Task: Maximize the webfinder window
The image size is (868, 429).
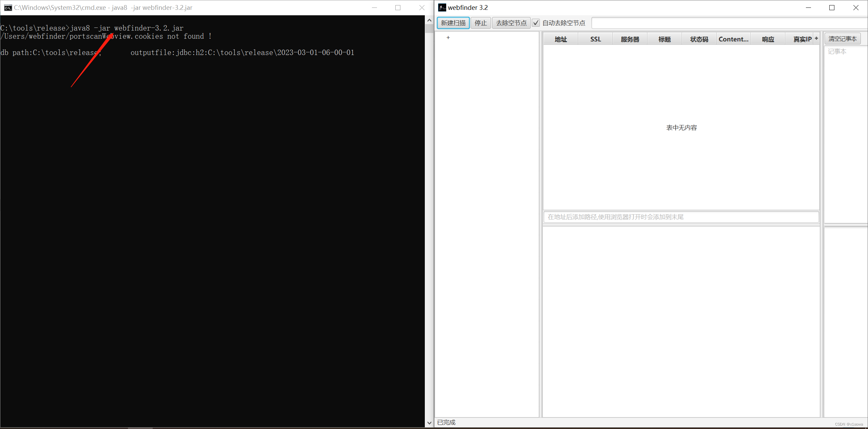Action: tap(832, 7)
